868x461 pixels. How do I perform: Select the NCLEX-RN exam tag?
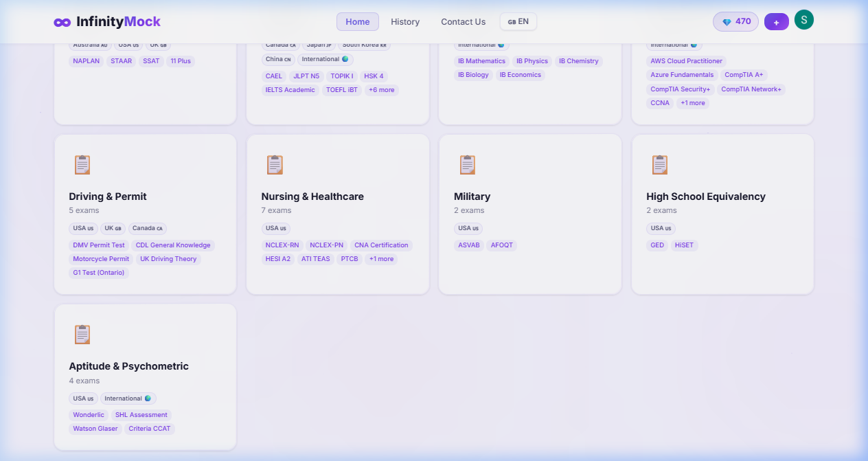282,245
